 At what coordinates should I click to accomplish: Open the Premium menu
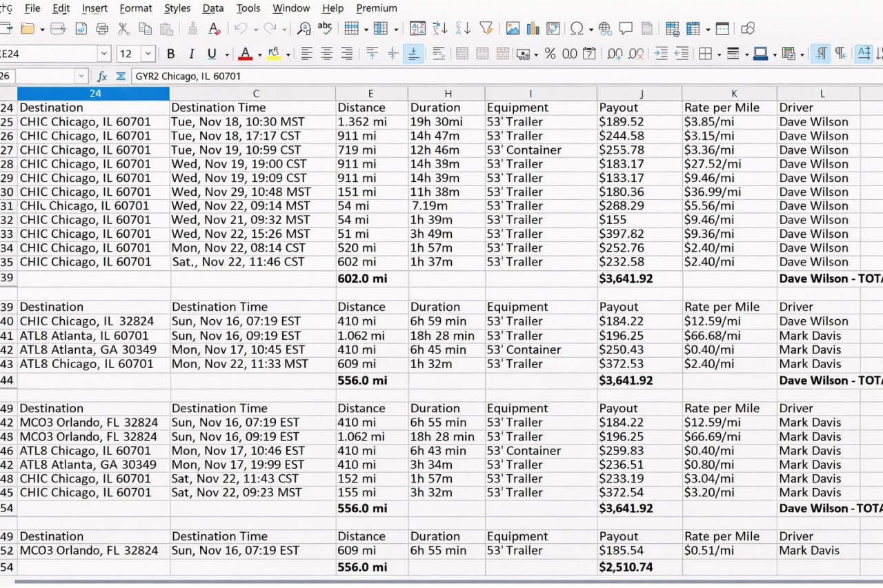(377, 8)
